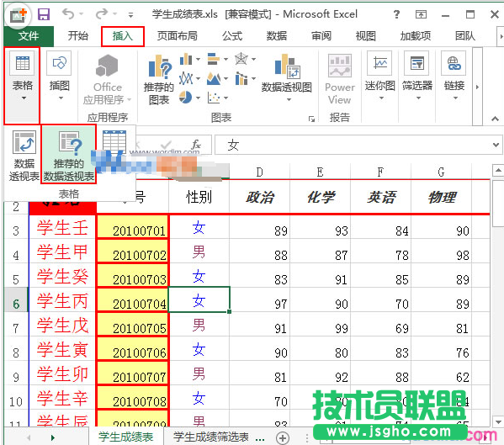
Task: Switch to the 页面布局 tab
Action: pos(177,35)
